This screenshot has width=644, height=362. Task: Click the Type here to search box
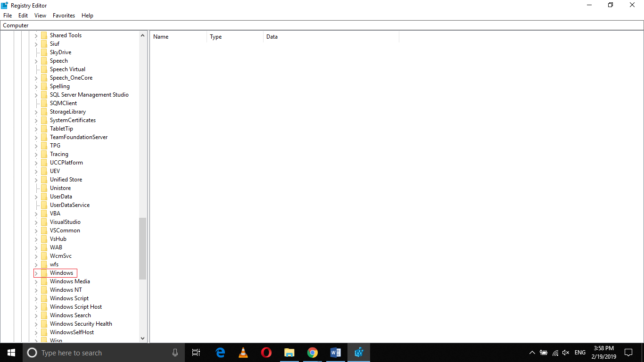103,353
